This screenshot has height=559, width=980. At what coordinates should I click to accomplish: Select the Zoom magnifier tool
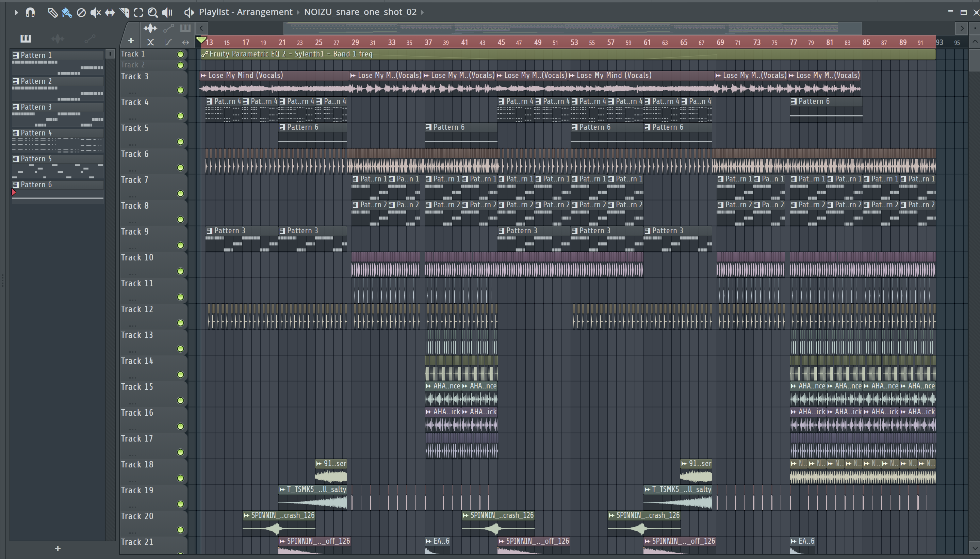coord(153,13)
